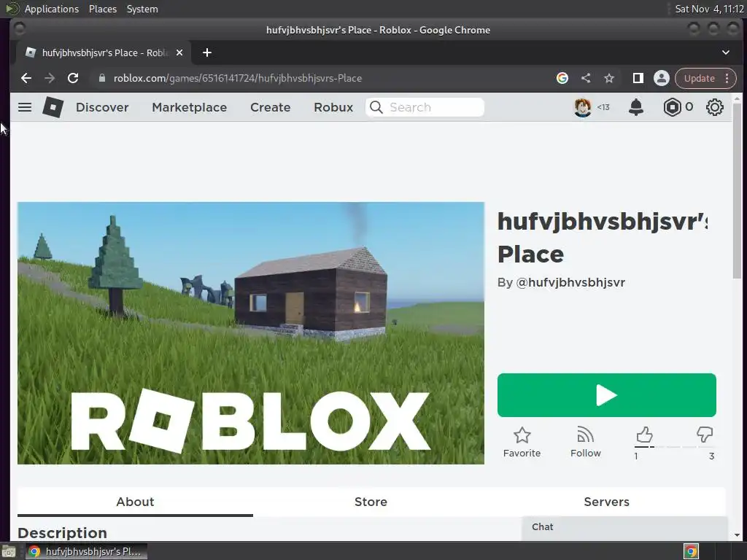Click the hufvjbhvsbhjsvr's Place game title
The height and width of the screenshot is (560, 747).
click(603, 238)
